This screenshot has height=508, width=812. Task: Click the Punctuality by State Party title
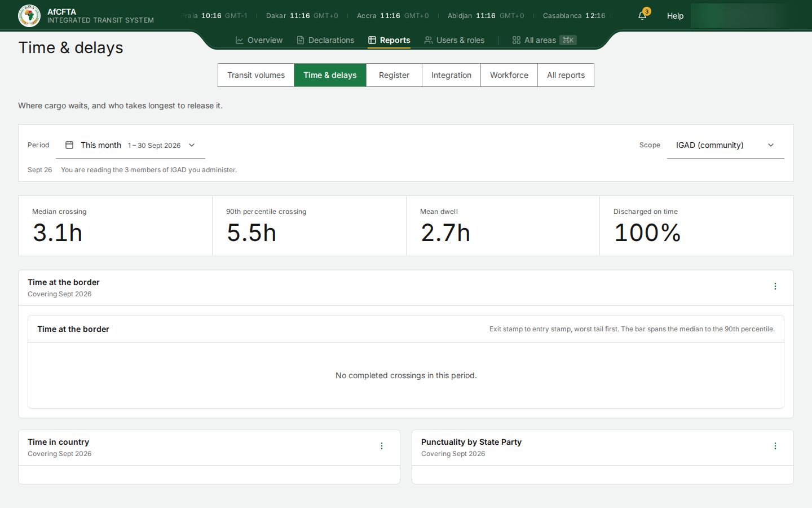(471, 442)
